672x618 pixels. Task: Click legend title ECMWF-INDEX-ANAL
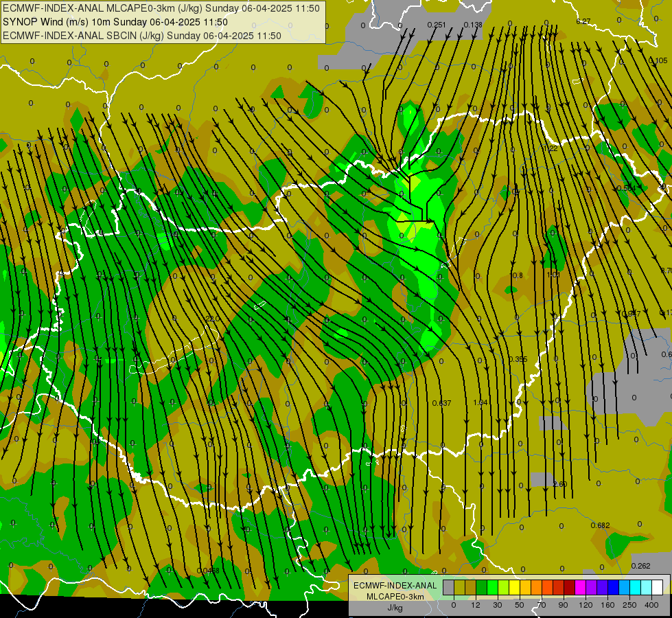(395, 586)
